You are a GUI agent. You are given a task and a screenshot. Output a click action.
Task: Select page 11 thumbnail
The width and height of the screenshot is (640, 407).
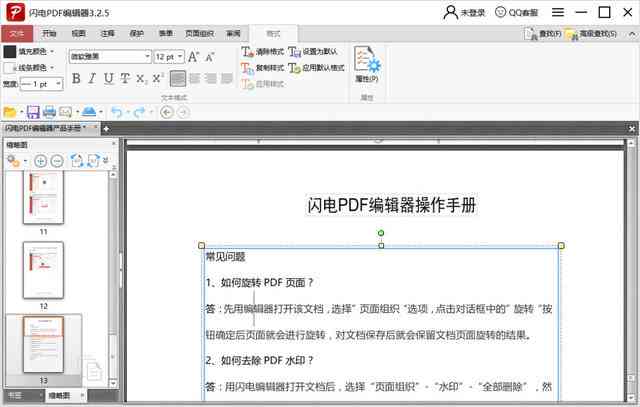(x=43, y=198)
